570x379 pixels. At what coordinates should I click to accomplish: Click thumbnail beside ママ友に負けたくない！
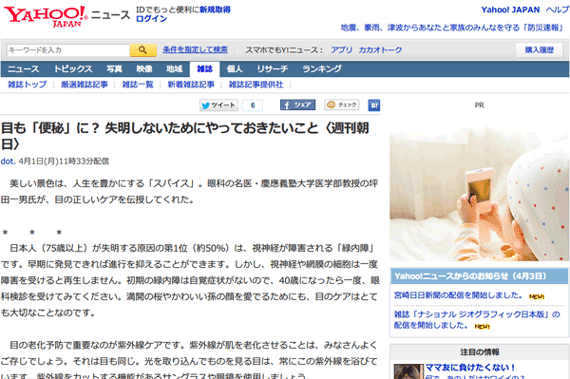pos(409,371)
